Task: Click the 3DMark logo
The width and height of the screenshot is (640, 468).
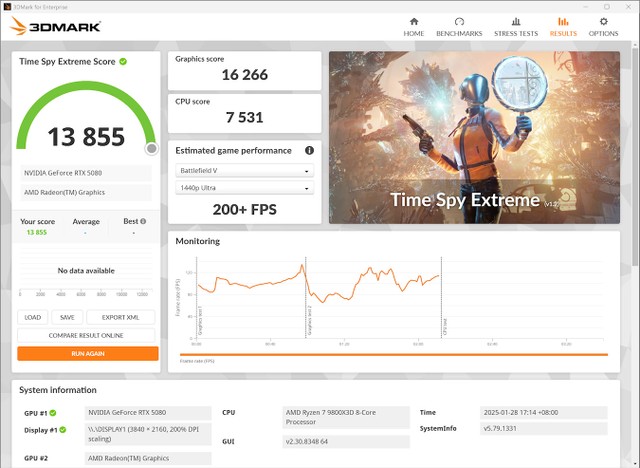Action: (55, 27)
